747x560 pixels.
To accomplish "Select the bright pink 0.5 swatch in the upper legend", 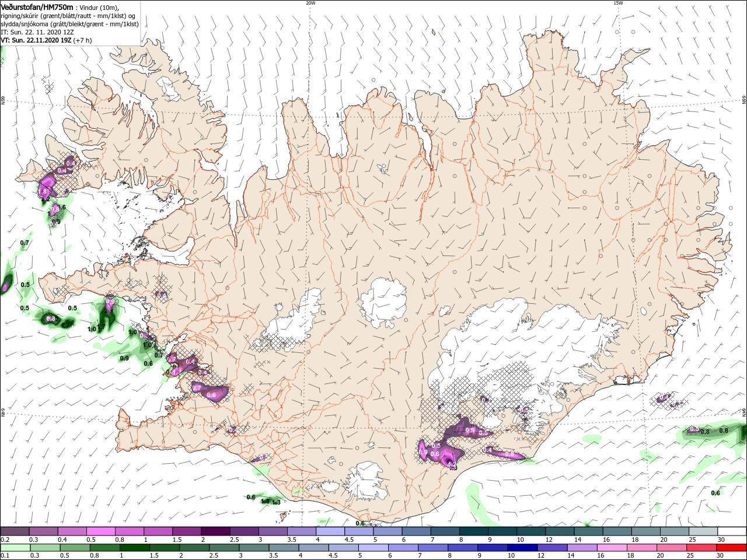I will [100, 531].
